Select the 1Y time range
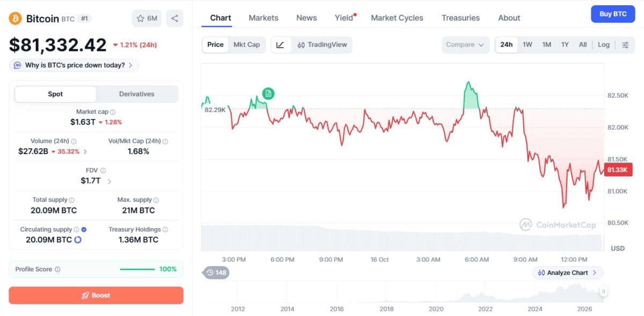This screenshot has height=316, width=644. pos(565,45)
